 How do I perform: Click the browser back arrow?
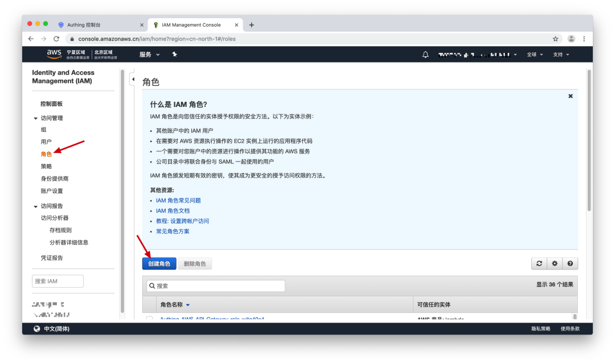tap(31, 39)
